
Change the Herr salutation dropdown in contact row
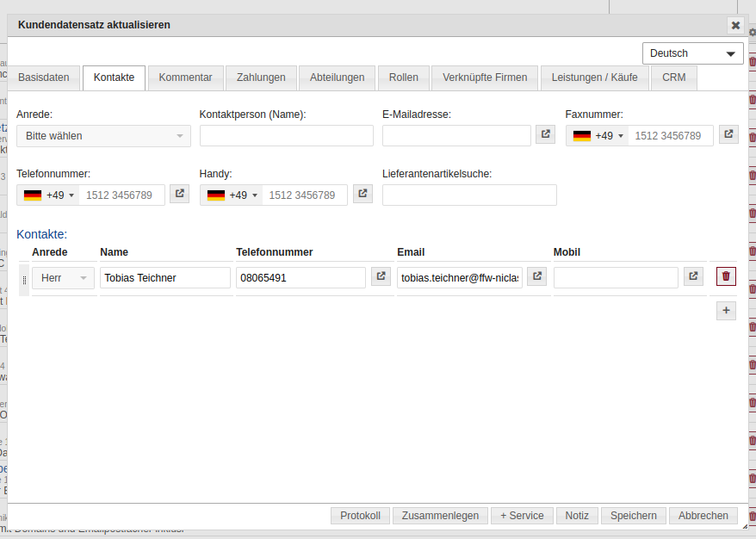click(64, 278)
